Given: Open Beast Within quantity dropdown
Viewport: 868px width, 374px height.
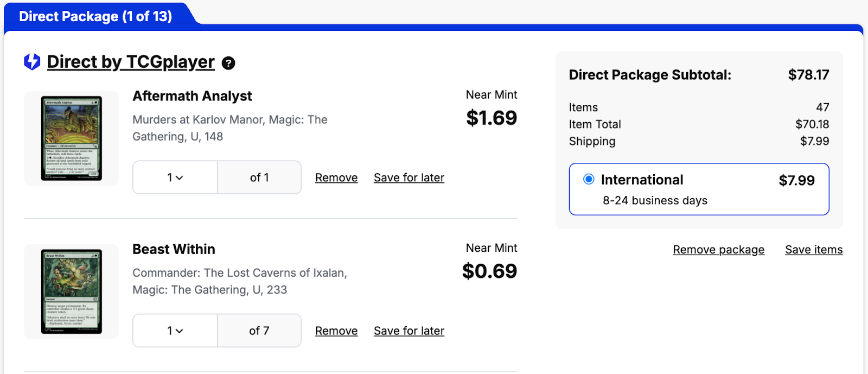Looking at the screenshot, I should (x=175, y=331).
